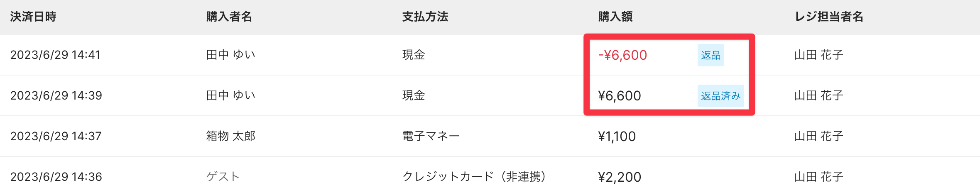
Task: Click the 購入額 column header
Action: [x=615, y=17]
